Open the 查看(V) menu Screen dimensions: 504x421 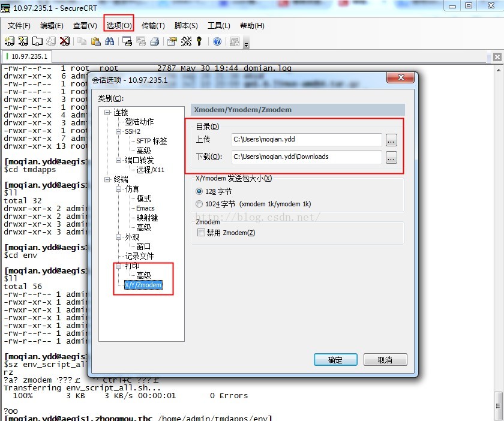click(85, 25)
